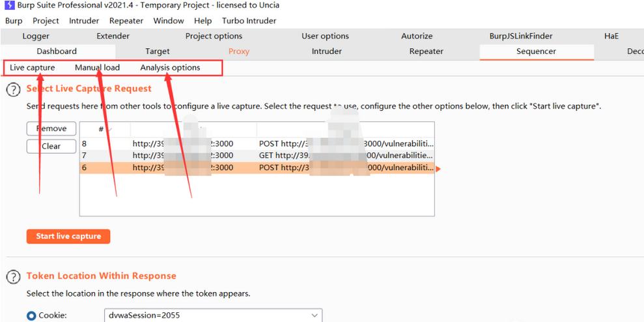This screenshot has height=322, width=644.
Task: Select highlighted request row number 6
Action: coord(257,168)
